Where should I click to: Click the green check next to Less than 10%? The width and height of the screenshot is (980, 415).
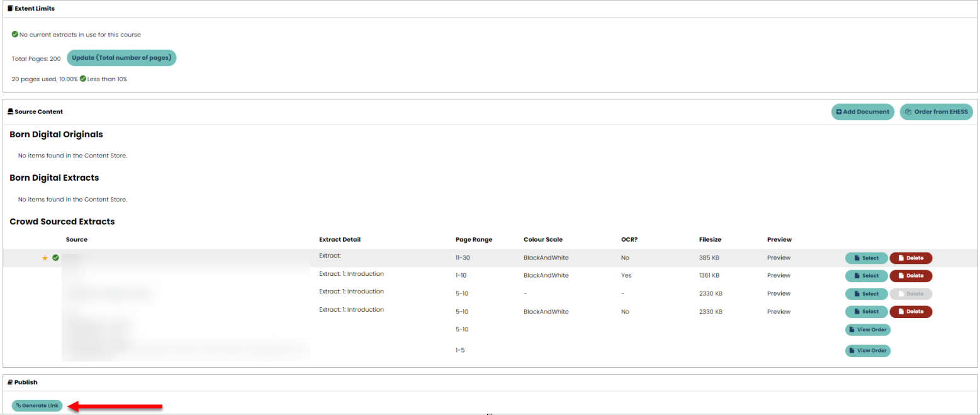tap(83, 79)
